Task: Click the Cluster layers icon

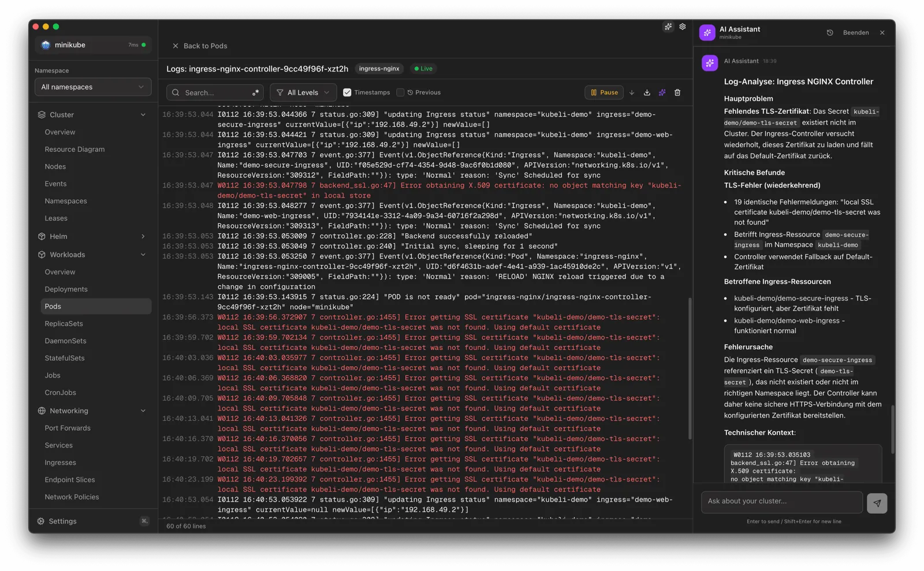Action: coord(42,115)
